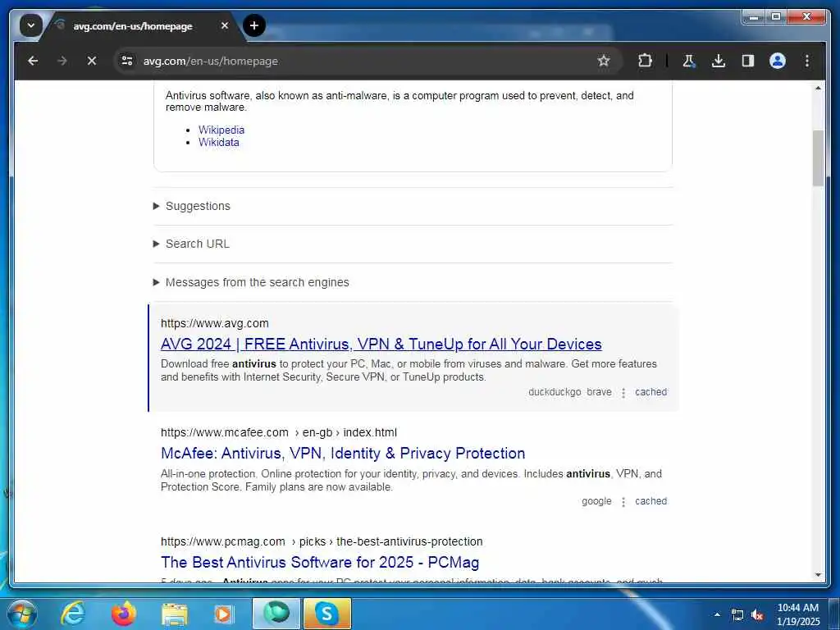Image resolution: width=840 pixels, height=630 pixels.
Task: Open the Wikipedia link
Action: (221, 130)
